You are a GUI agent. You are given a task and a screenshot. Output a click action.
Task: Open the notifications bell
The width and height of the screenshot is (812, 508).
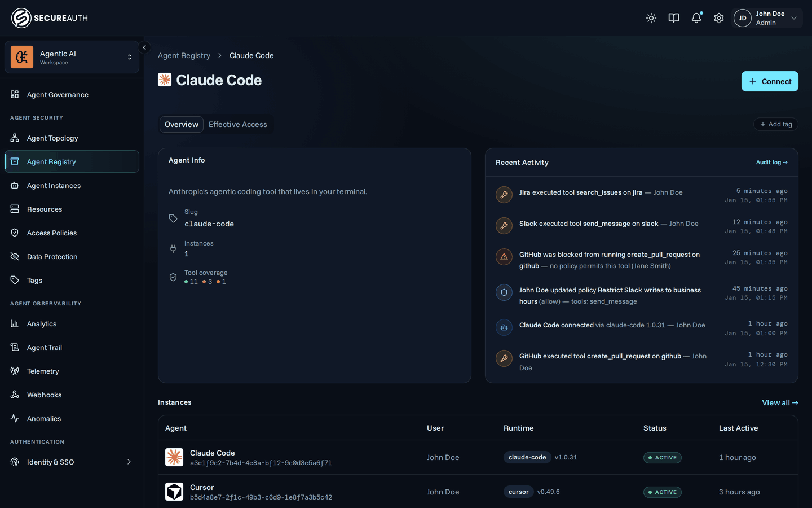pos(696,18)
